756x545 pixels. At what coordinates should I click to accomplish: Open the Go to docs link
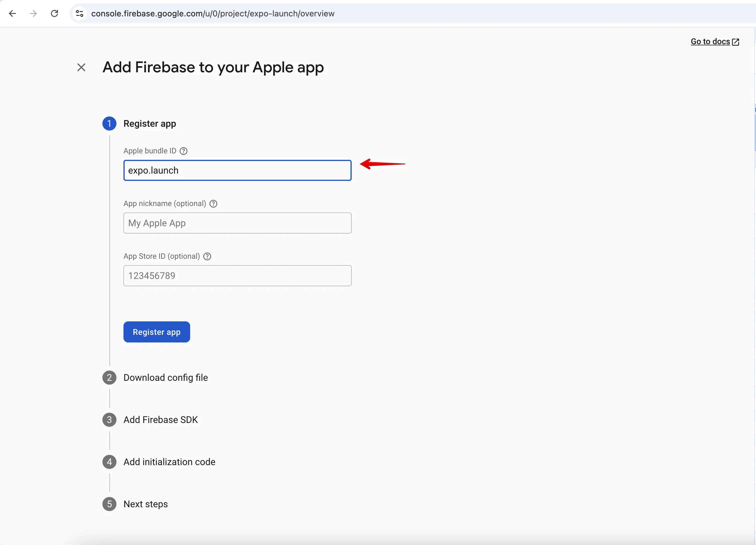[710, 41]
